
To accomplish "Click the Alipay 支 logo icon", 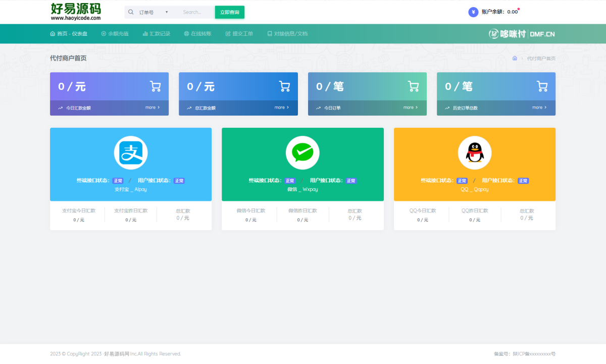I will (x=131, y=152).
